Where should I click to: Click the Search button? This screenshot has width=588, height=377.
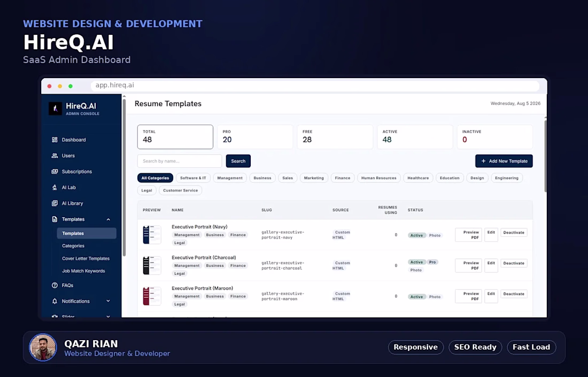pyautogui.click(x=238, y=161)
